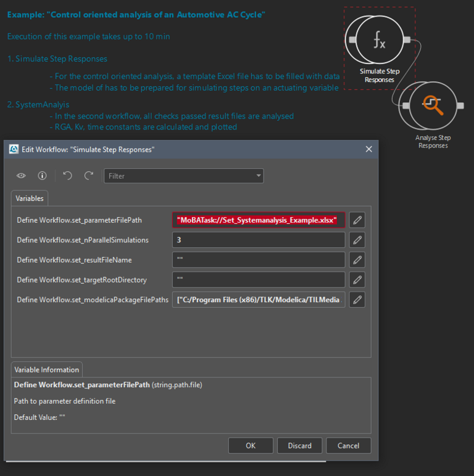Click pencil icon for set_modelicaPackageFilePaths

point(357,300)
